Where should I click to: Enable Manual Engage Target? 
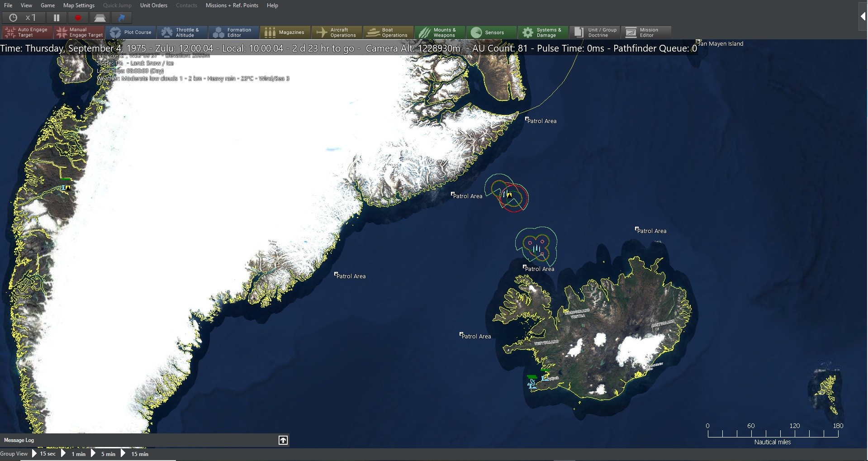coord(79,32)
